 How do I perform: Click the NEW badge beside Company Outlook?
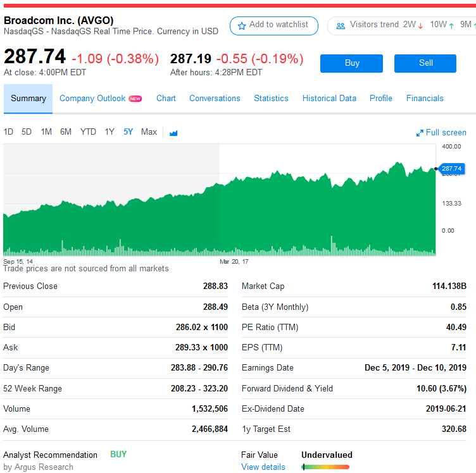pyautogui.click(x=135, y=99)
